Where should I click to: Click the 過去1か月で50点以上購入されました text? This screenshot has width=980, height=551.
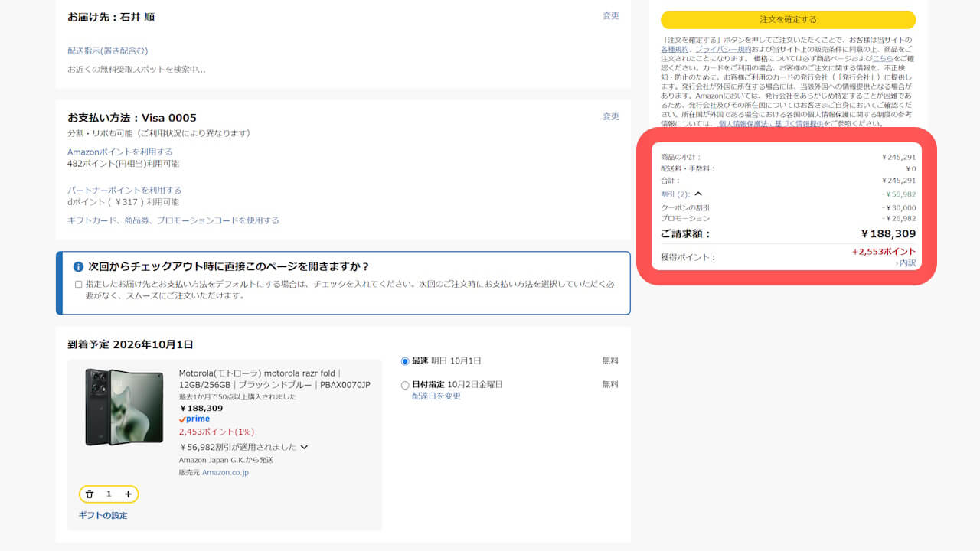point(238,397)
